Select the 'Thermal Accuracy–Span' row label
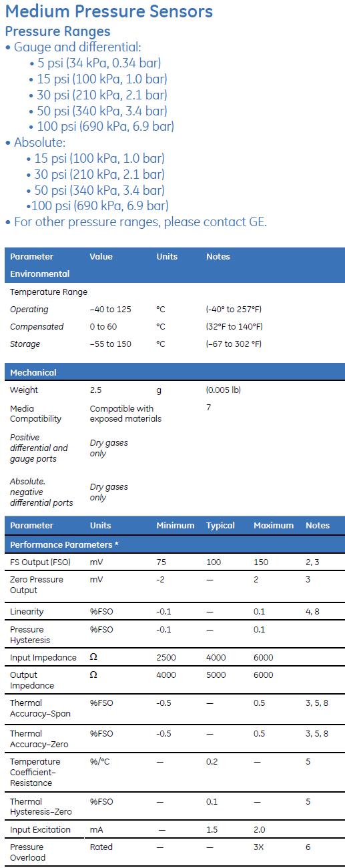 point(40,708)
